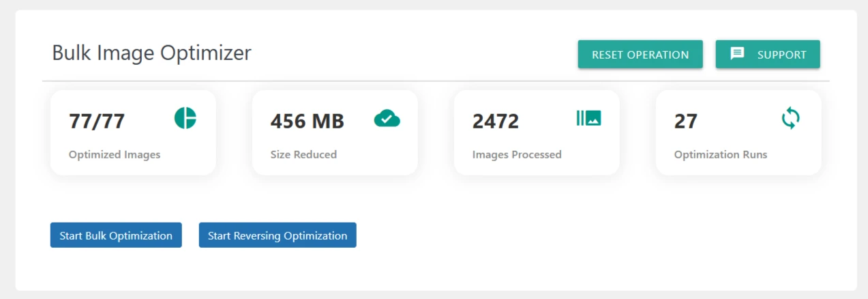Image resolution: width=868 pixels, height=299 pixels.
Task: Click Start Reversing Optimization button
Action: click(278, 236)
